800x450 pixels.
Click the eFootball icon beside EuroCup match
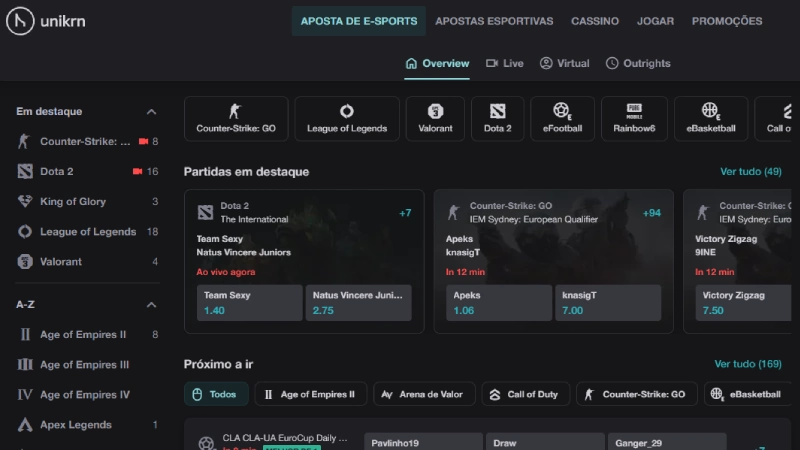click(x=206, y=443)
